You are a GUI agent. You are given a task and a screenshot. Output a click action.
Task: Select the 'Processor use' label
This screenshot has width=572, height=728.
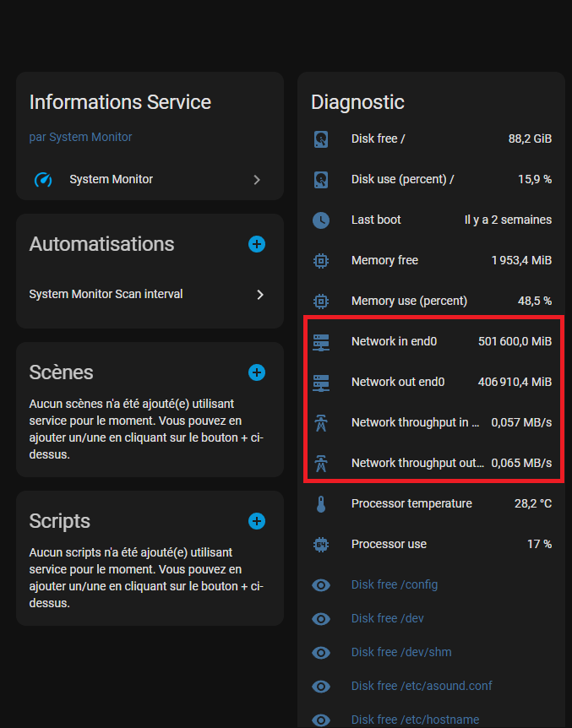pos(389,544)
